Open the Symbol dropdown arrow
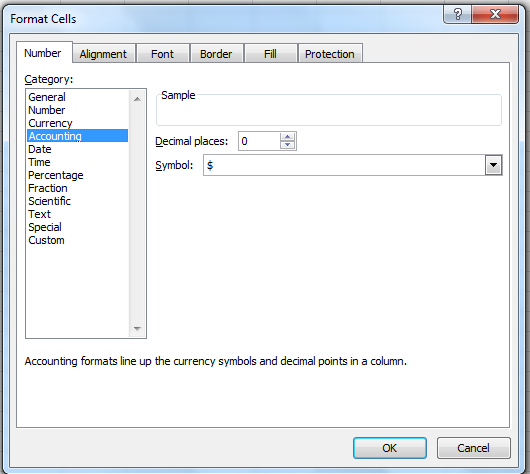 493,165
